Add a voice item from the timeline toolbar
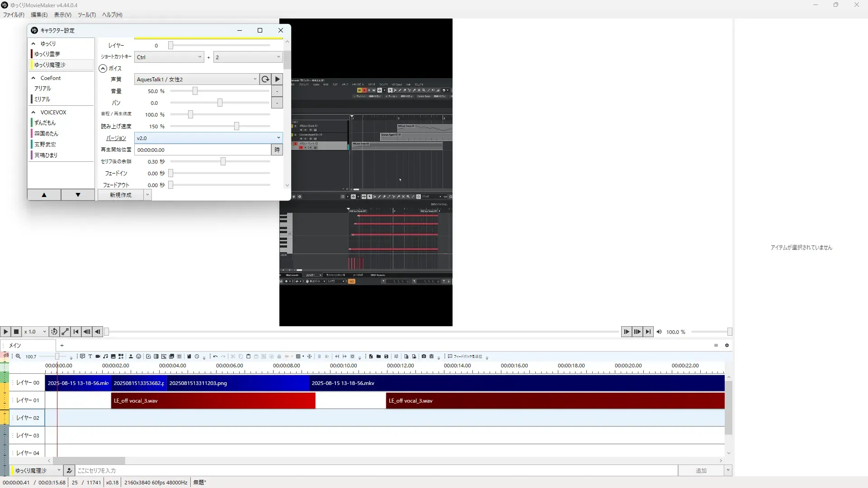 tap(82, 357)
